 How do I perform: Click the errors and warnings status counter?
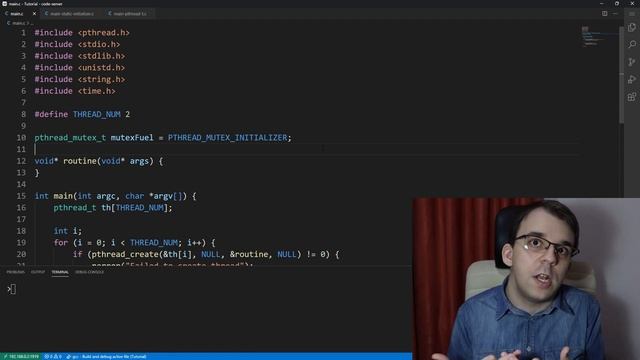tap(53, 357)
